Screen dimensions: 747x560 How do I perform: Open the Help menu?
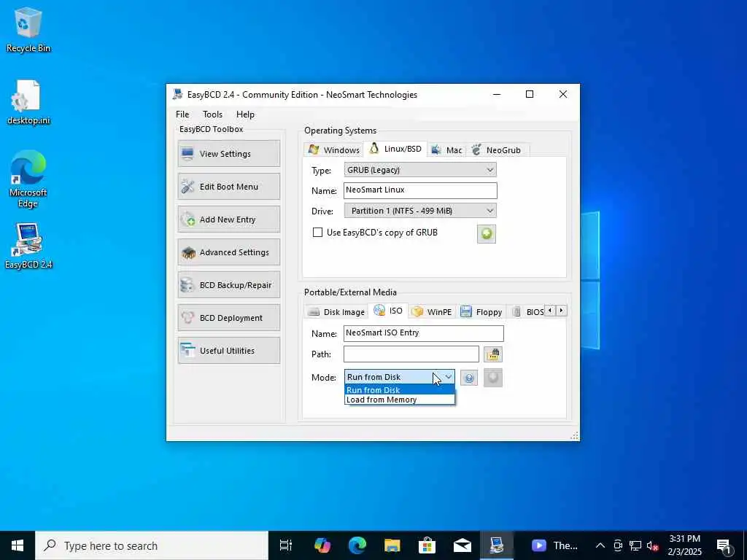coord(245,114)
